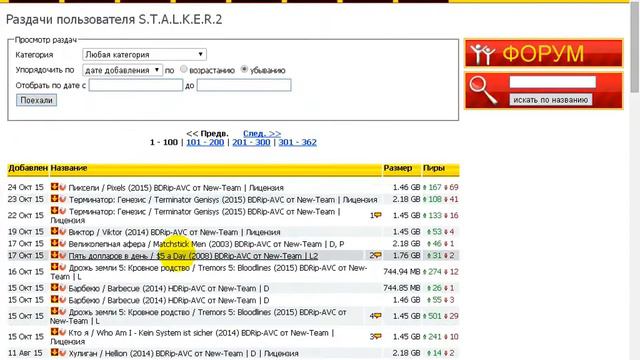
Task: Open results page 101 - 200
Action: 205,142
